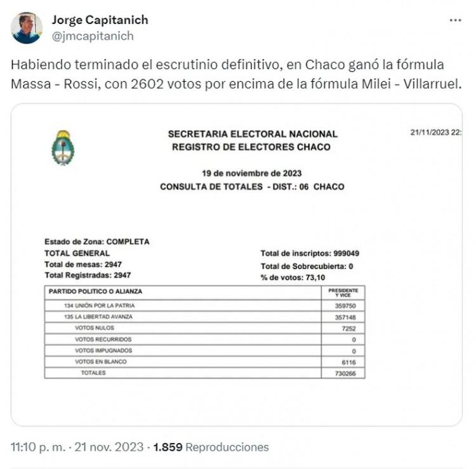Select the 135 La Libertad Avanza row
476x469 pixels.
(x=204, y=317)
